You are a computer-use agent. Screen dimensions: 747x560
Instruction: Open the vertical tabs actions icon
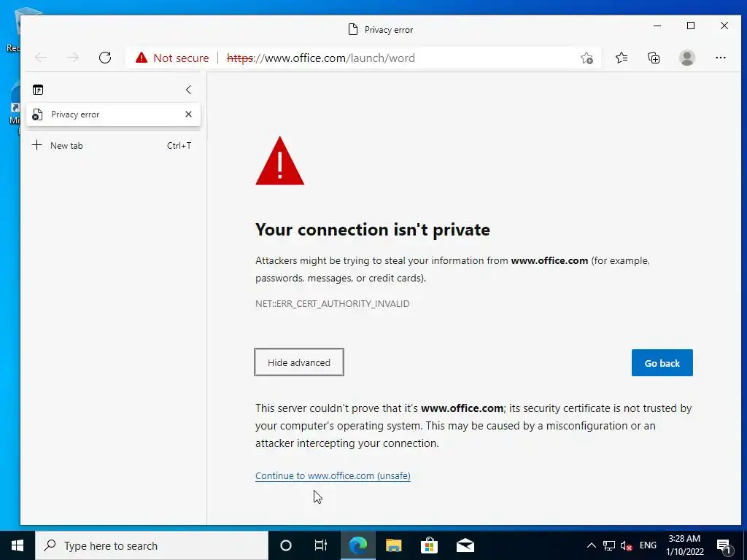pyautogui.click(x=38, y=90)
